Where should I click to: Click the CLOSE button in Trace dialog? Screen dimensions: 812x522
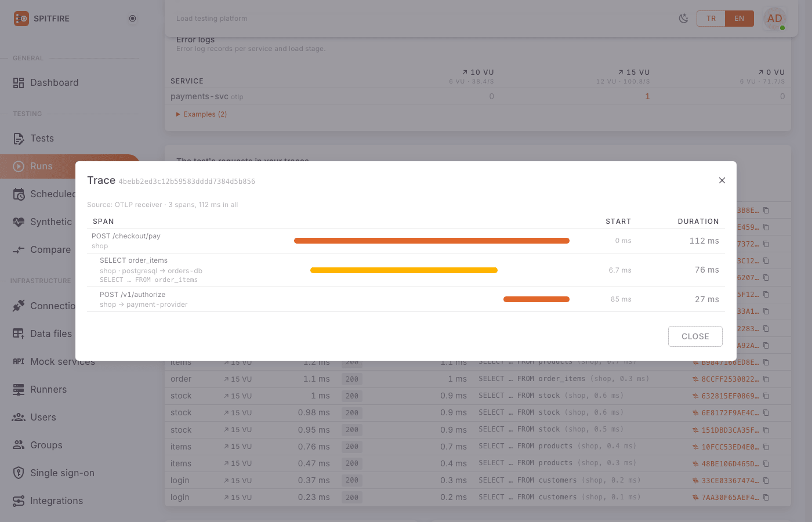click(x=695, y=336)
